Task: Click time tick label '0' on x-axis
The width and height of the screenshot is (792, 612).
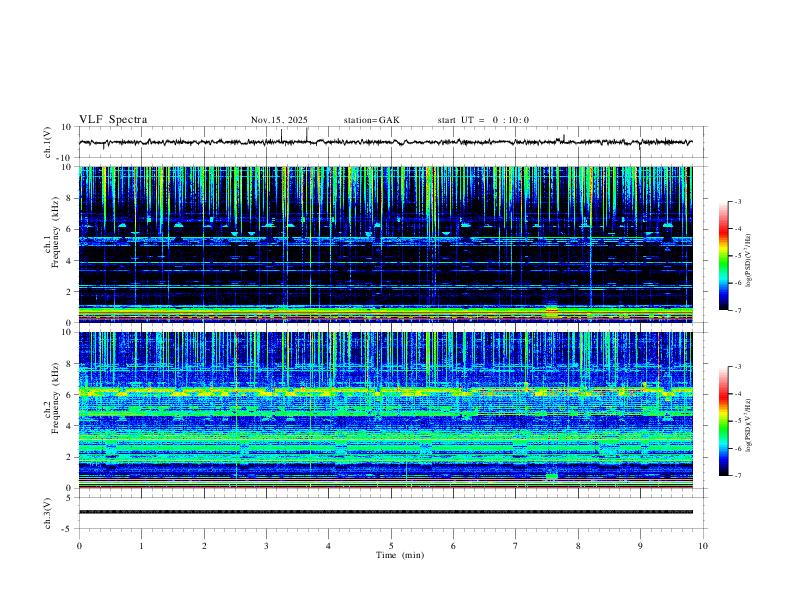Action: tap(79, 546)
